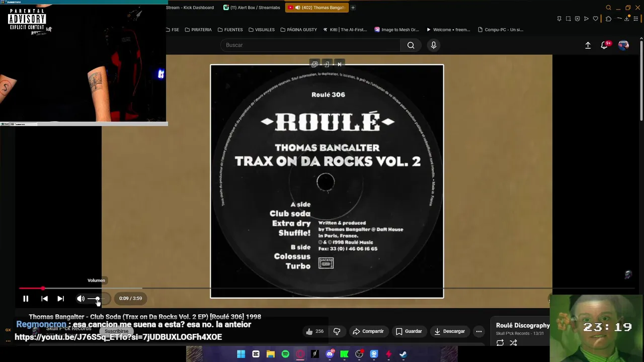Open File Explorer from the taskbar
This screenshot has height=362, width=644.
pyautogui.click(x=270, y=354)
